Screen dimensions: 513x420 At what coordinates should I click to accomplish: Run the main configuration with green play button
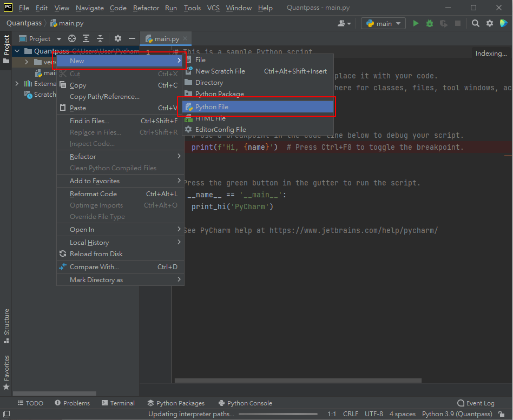click(416, 24)
